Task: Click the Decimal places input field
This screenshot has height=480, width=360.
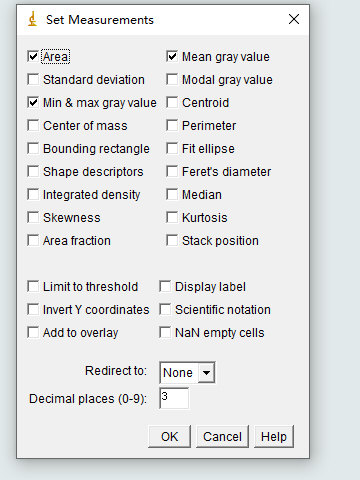Action: click(x=174, y=398)
